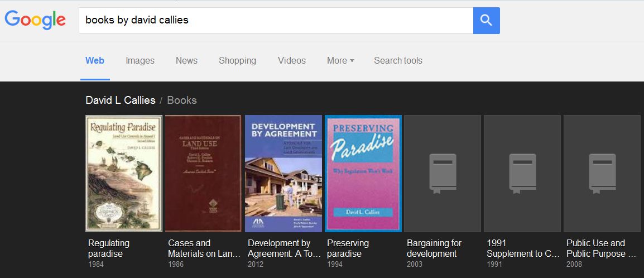644x278 pixels.
Task: Open Search tools
Action: point(398,61)
